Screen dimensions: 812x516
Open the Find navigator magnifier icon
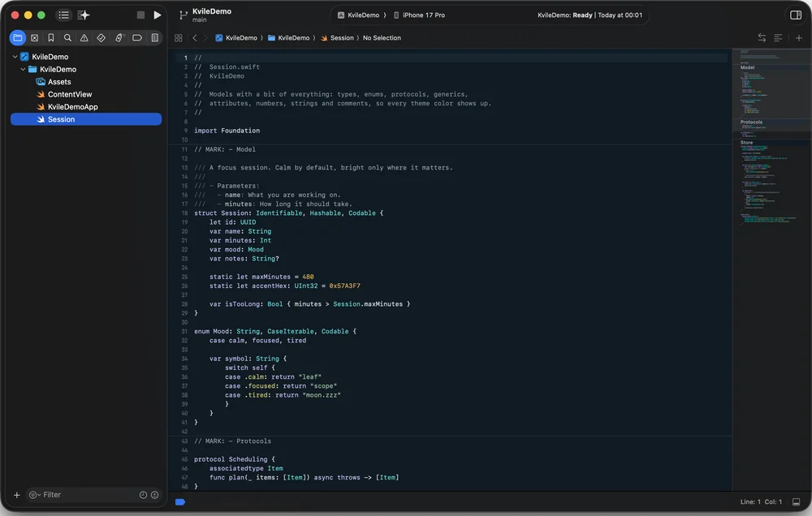[67, 38]
